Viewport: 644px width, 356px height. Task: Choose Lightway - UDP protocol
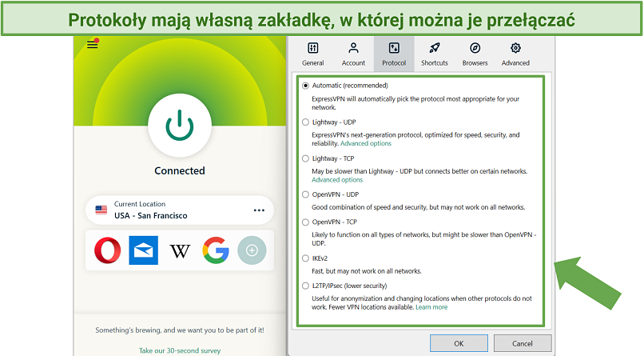click(305, 122)
